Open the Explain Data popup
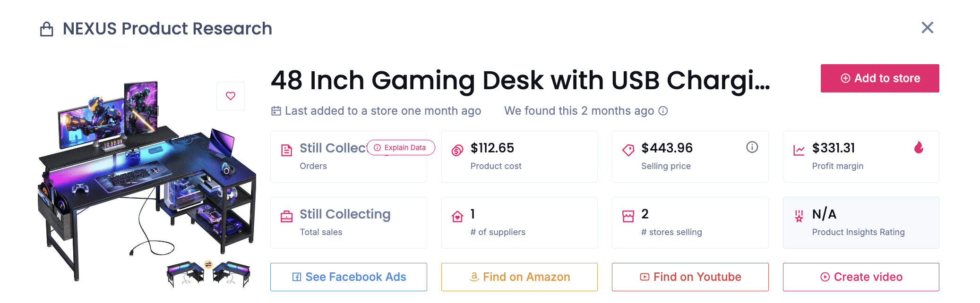Screen dimensions: 980x303 400,147
